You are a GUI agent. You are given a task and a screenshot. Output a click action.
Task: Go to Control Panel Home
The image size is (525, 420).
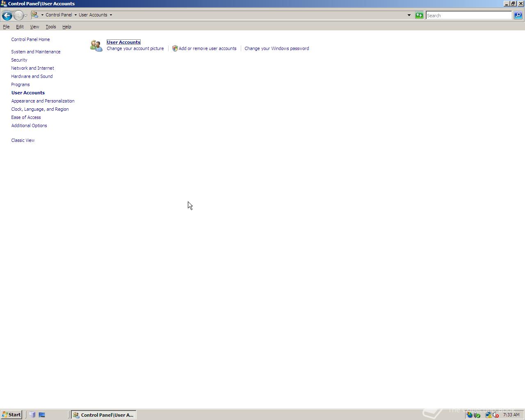tap(30, 39)
